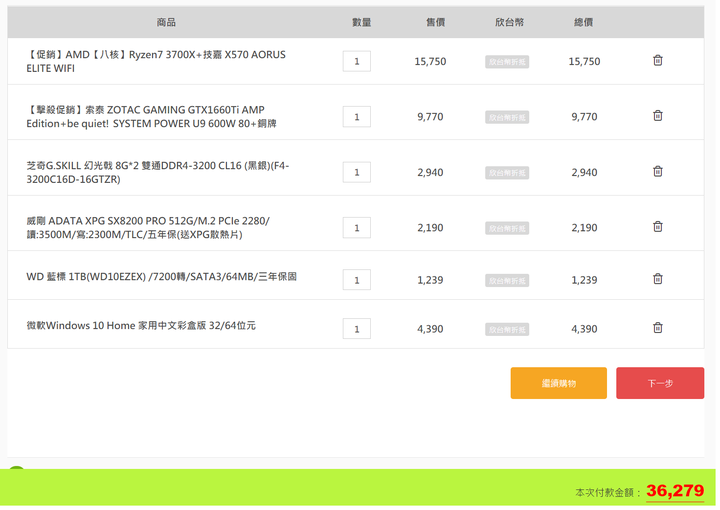720x510 pixels.
Task: Select the 售價 column header
Action: tap(435, 22)
